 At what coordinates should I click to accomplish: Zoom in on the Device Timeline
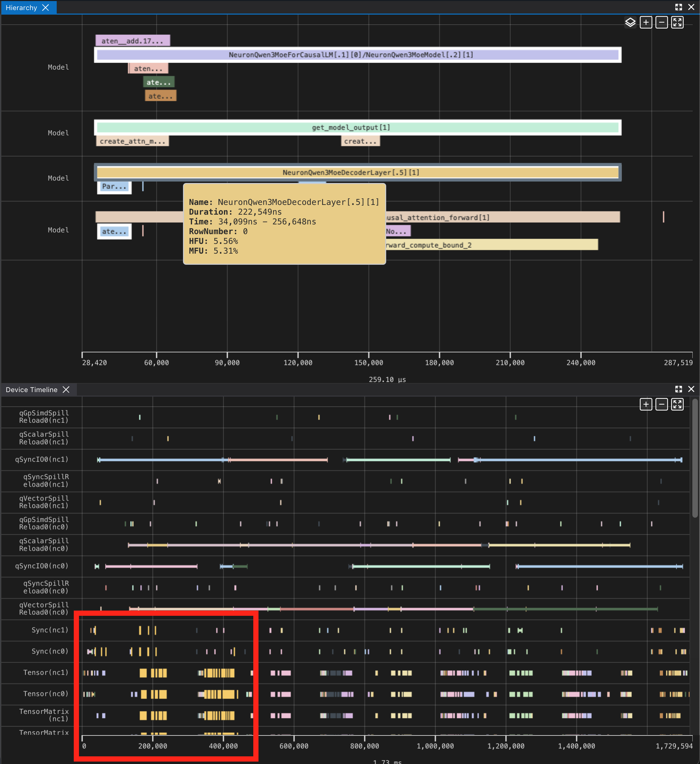tap(646, 404)
